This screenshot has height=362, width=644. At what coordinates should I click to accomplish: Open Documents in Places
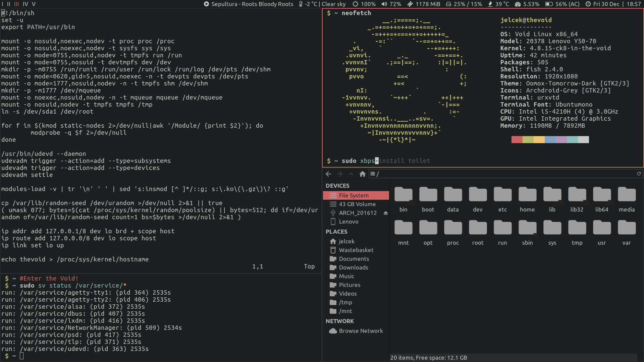(x=356, y=259)
